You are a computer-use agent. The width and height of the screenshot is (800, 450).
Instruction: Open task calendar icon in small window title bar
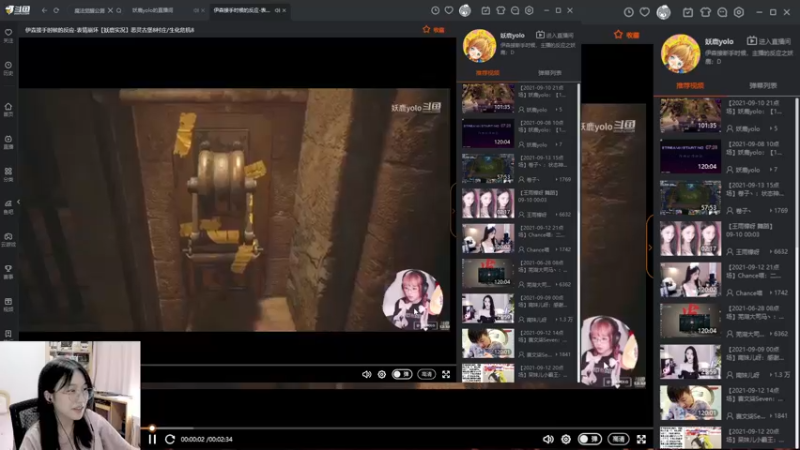(x=486, y=10)
